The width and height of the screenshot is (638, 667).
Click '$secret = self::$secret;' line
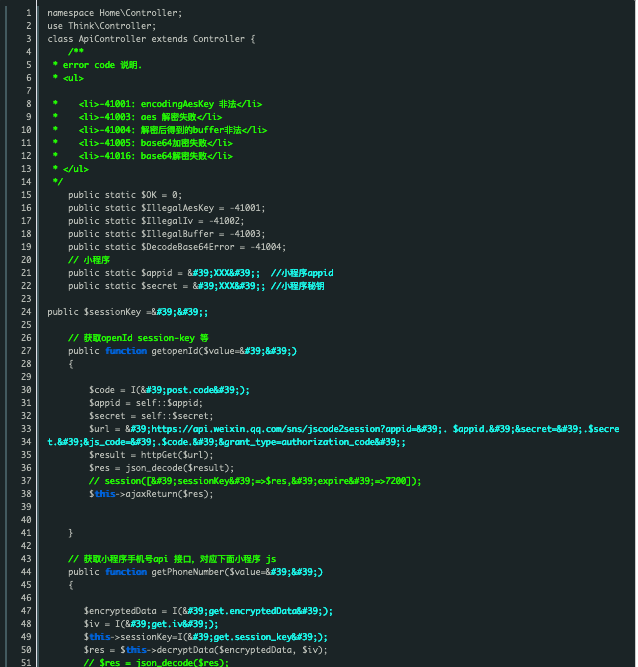click(x=151, y=416)
